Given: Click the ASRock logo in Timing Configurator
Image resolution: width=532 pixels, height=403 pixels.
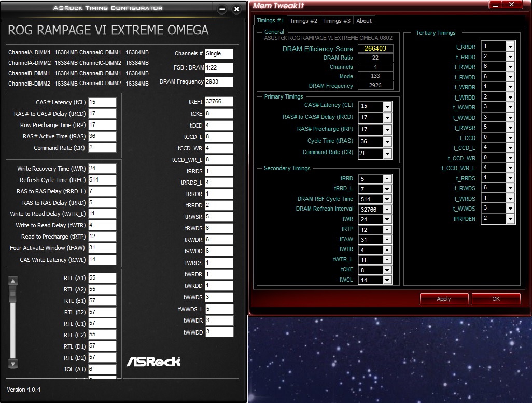Looking at the screenshot, I should click(x=153, y=362).
